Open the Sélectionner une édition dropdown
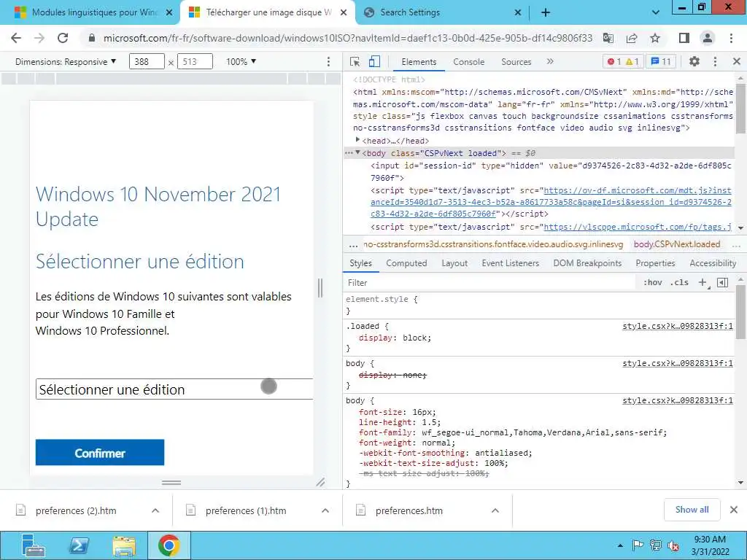 pos(174,389)
